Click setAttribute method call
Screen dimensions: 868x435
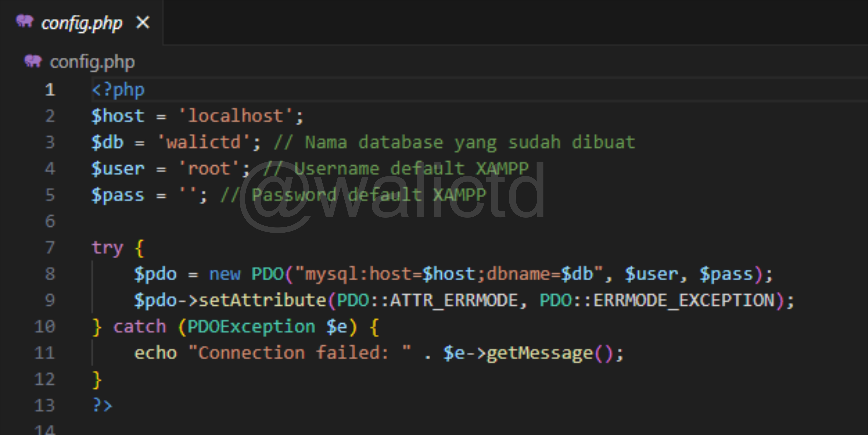[262, 300]
